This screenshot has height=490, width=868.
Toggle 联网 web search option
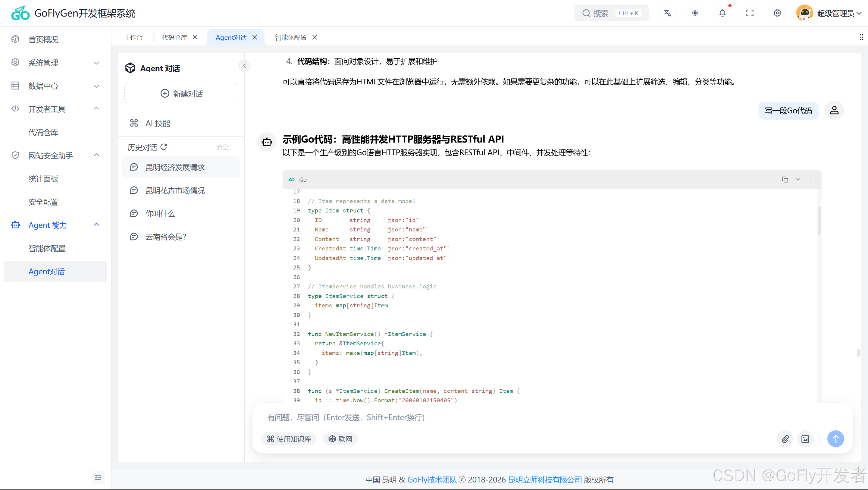tap(340, 439)
